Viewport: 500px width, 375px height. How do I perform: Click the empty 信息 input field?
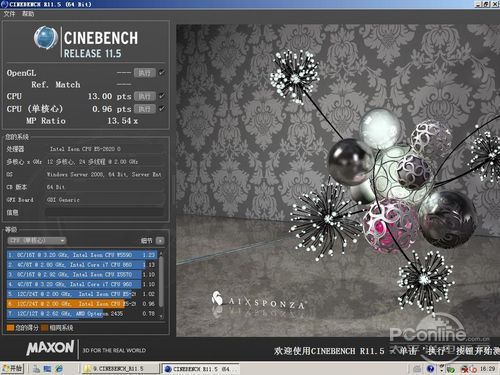coord(105,212)
